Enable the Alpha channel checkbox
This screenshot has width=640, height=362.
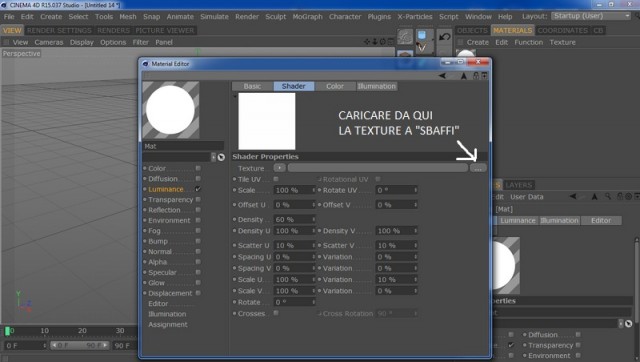[x=198, y=262]
